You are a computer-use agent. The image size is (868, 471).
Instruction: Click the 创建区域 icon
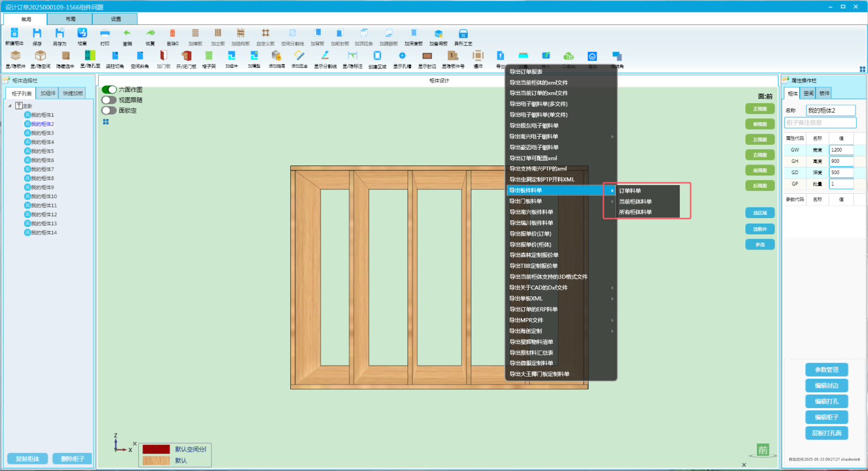(x=378, y=55)
